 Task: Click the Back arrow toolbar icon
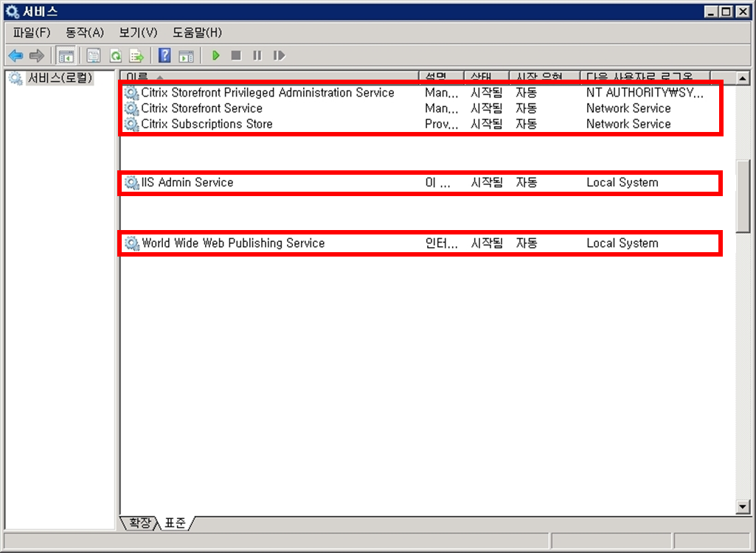16,56
